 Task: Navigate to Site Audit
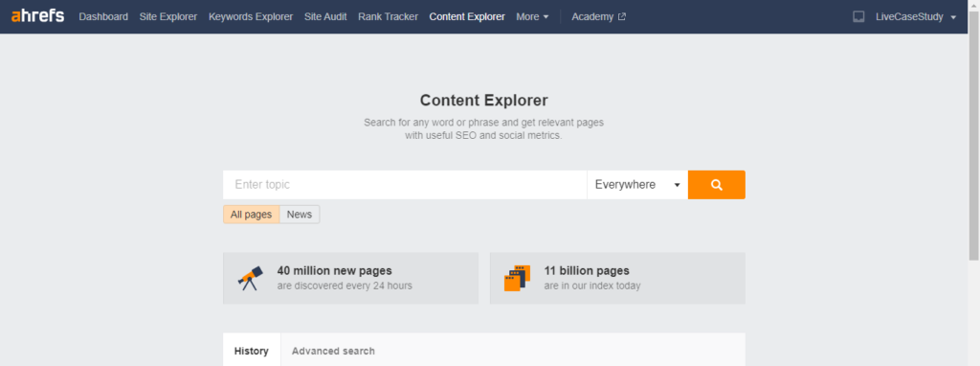tap(325, 17)
